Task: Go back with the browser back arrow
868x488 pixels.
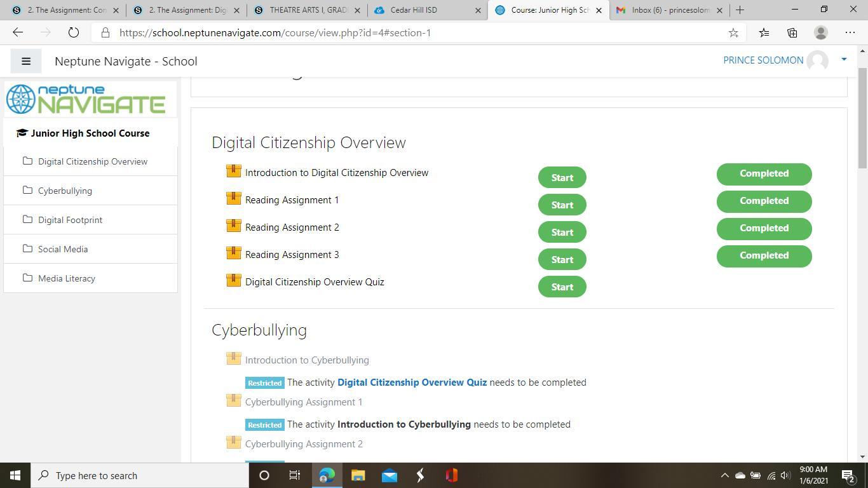Action: [x=18, y=32]
